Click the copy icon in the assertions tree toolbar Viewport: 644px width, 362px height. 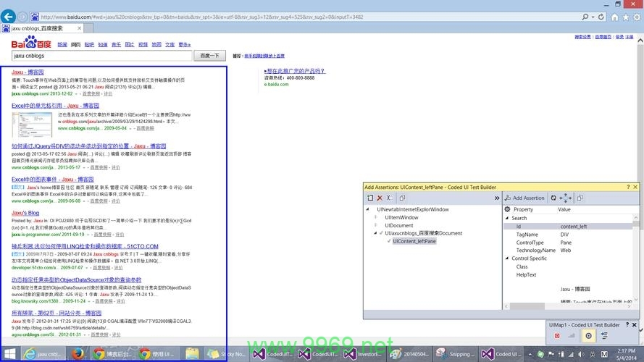click(x=402, y=198)
